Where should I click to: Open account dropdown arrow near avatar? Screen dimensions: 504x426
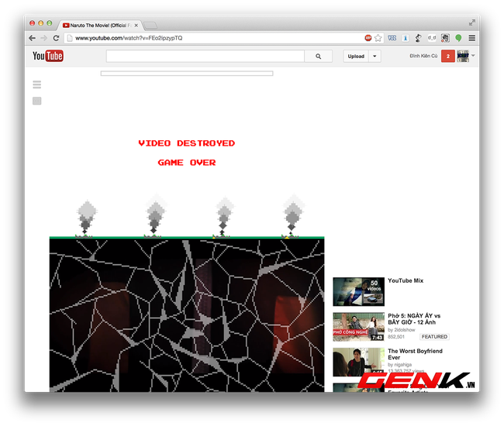point(473,56)
